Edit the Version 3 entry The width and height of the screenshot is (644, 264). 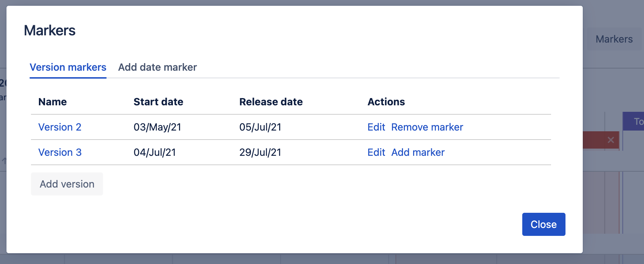click(x=376, y=153)
